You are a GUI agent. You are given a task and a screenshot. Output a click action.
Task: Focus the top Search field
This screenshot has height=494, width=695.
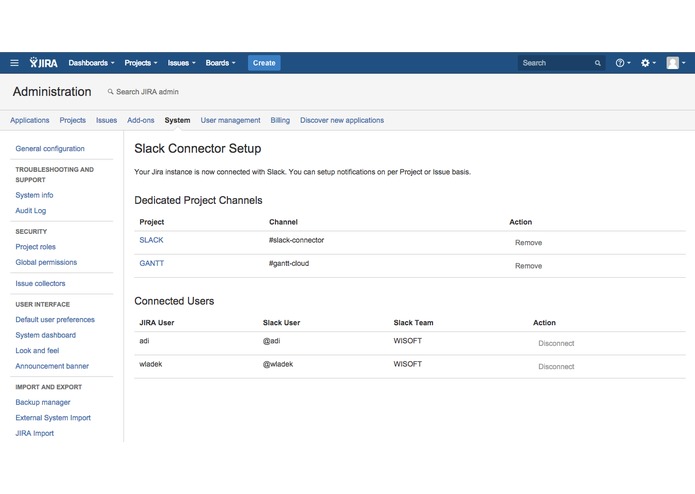(561, 63)
